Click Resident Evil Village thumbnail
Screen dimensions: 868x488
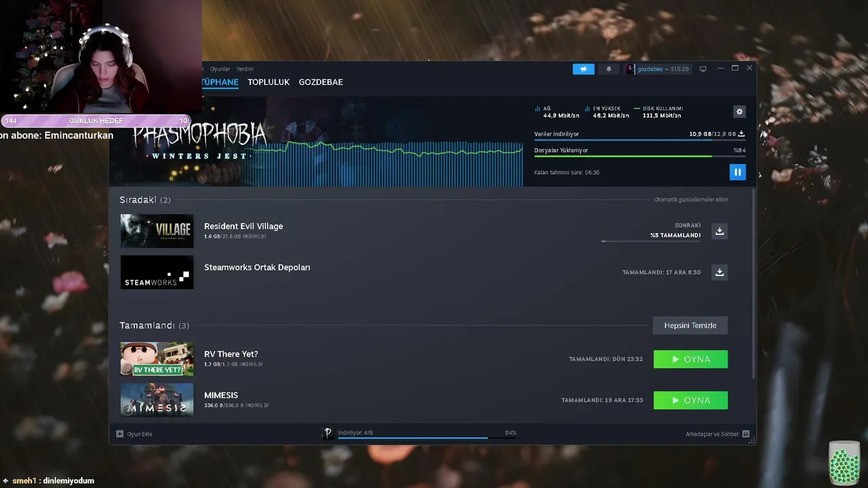pos(157,231)
